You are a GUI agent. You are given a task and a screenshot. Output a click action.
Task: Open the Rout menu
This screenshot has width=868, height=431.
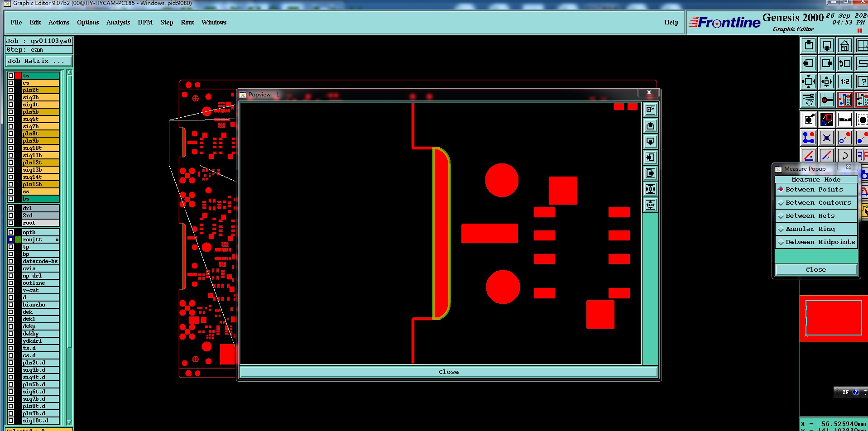187,22
